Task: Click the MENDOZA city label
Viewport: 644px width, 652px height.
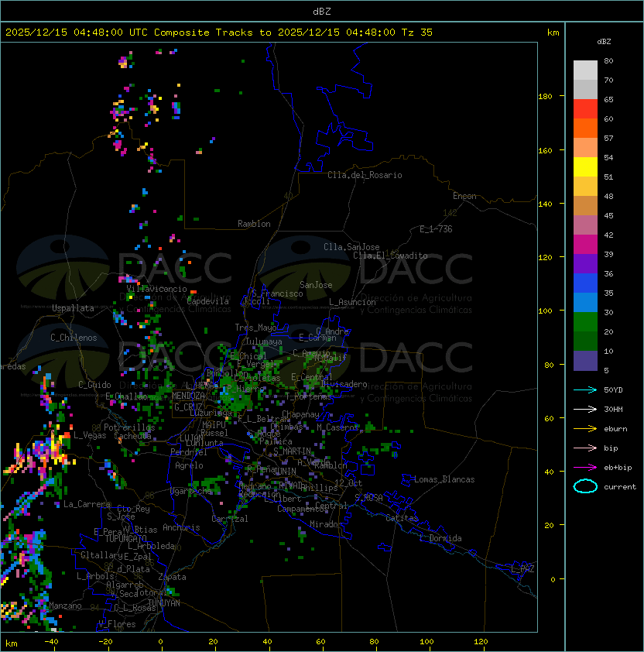Action: [x=188, y=396]
